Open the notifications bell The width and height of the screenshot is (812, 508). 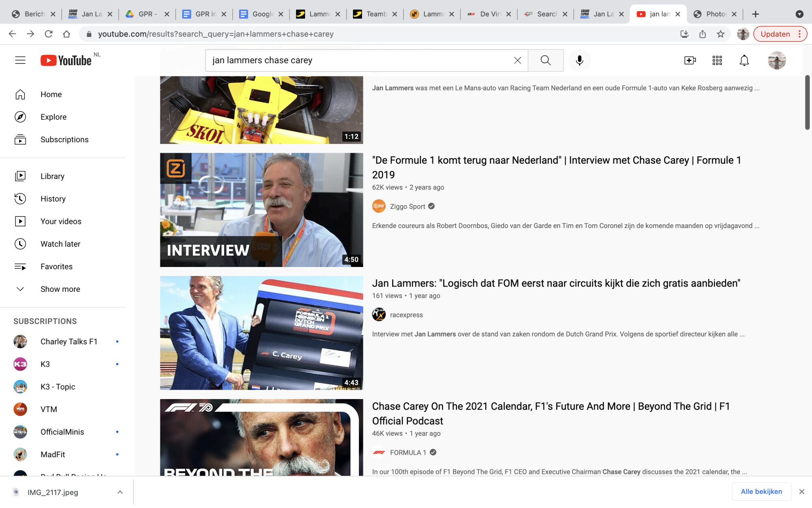pyautogui.click(x=744, y=61)
